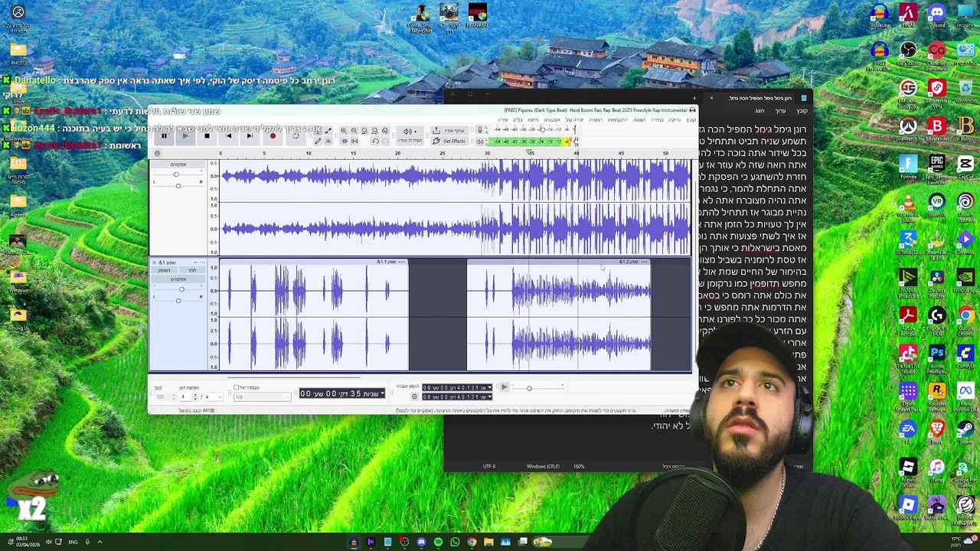Image resolution: width=980 pixels, height=551 pixels.
Task: Click the playback meter speaker icon
Action: pos(479,142)
